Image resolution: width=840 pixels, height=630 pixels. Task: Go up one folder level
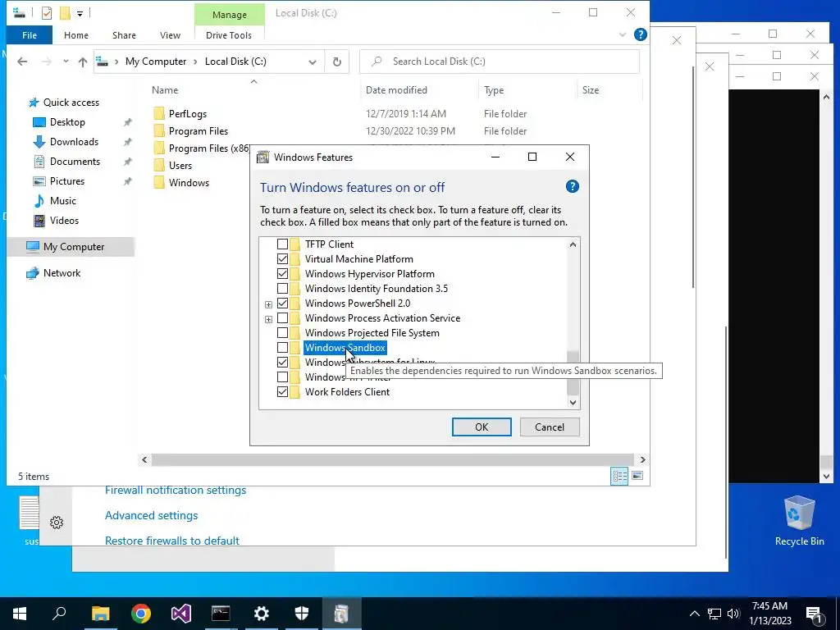click(83, 62)
